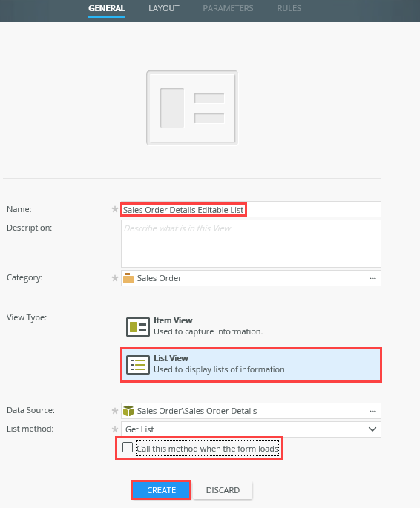This screenshot has width=420, height=508.
Task: Edit the Name input field
Action: 251,210
